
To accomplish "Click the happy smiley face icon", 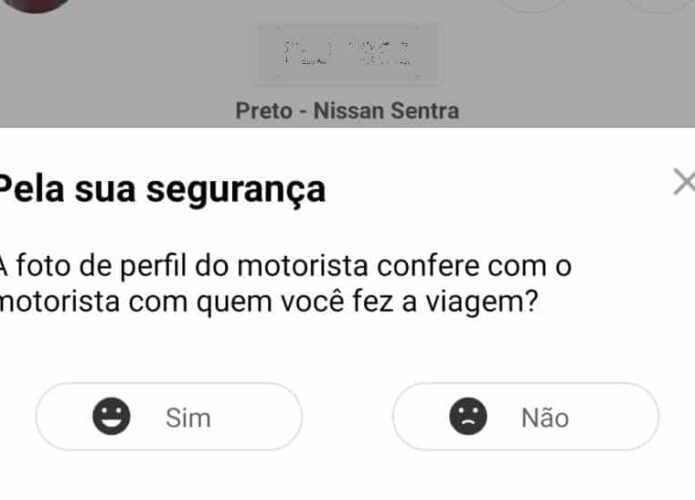I will (x=111, y=416).
